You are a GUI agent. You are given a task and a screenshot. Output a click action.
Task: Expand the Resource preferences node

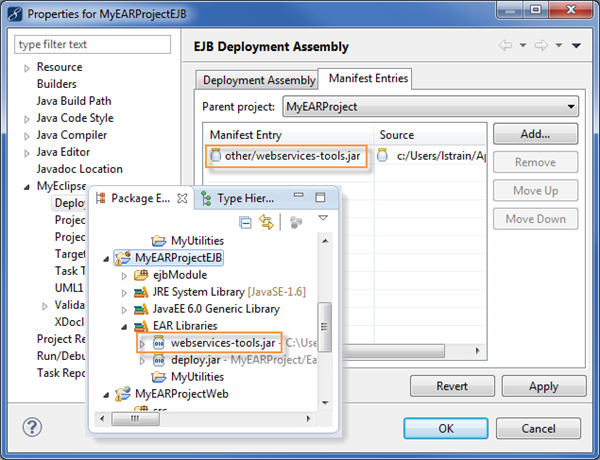tap(28, 68)
